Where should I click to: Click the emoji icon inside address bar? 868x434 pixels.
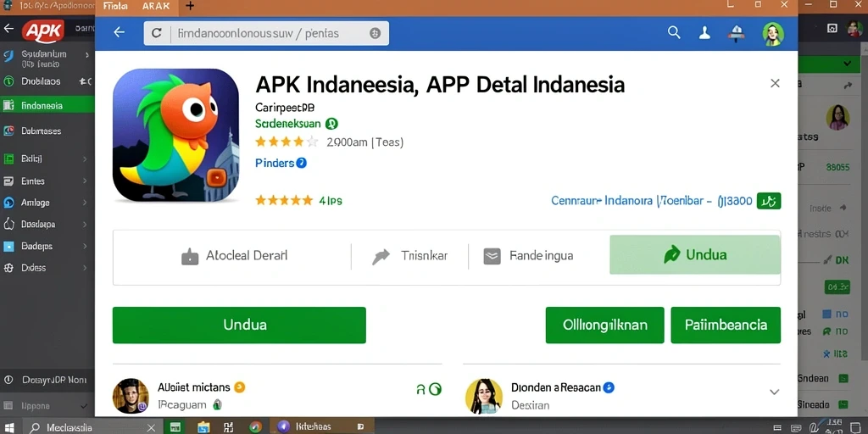pos(375,33)
